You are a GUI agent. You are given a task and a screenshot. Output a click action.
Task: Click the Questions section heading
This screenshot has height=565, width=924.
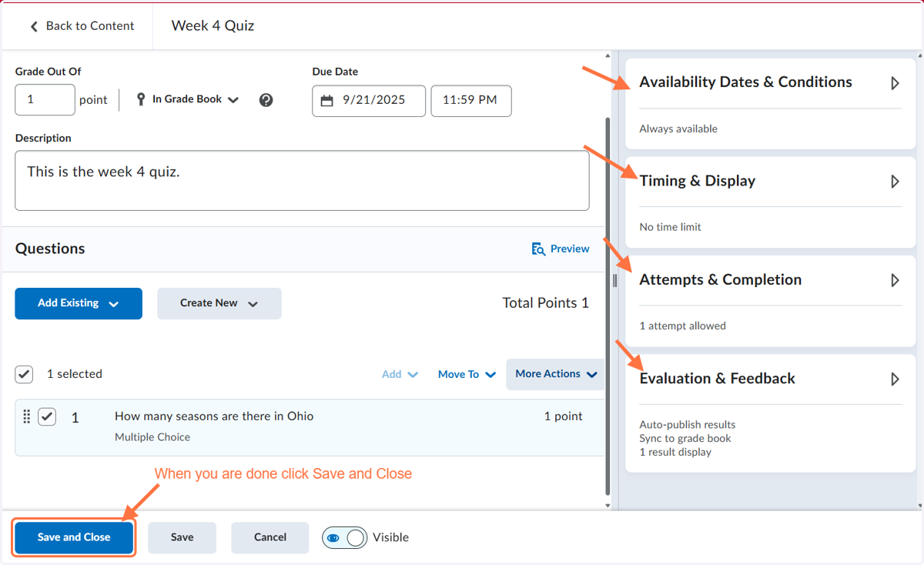coord(50,249)
